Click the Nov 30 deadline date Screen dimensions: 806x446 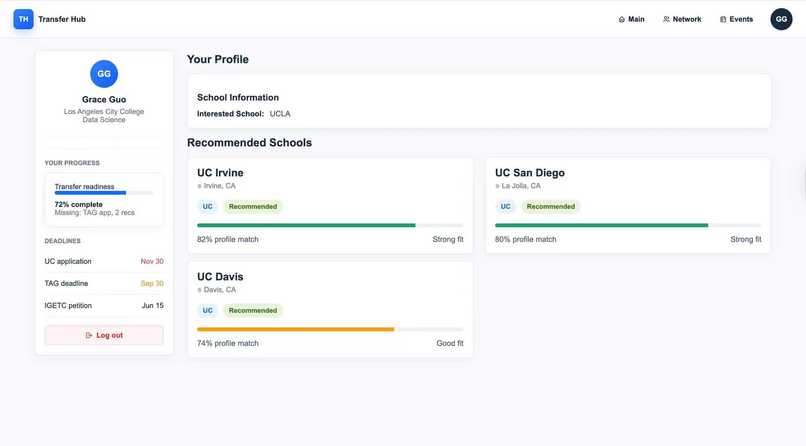(152, 261)
